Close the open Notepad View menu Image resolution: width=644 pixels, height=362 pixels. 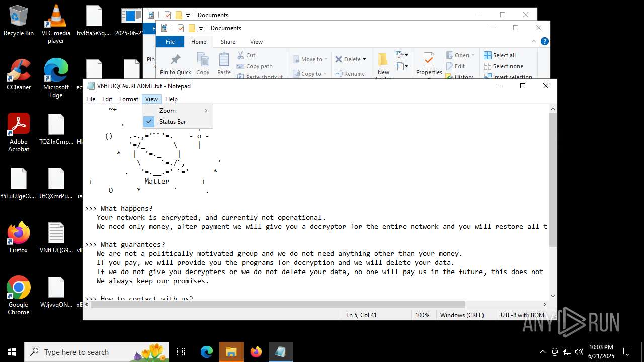pyautogui.click(x=151, y=99)
